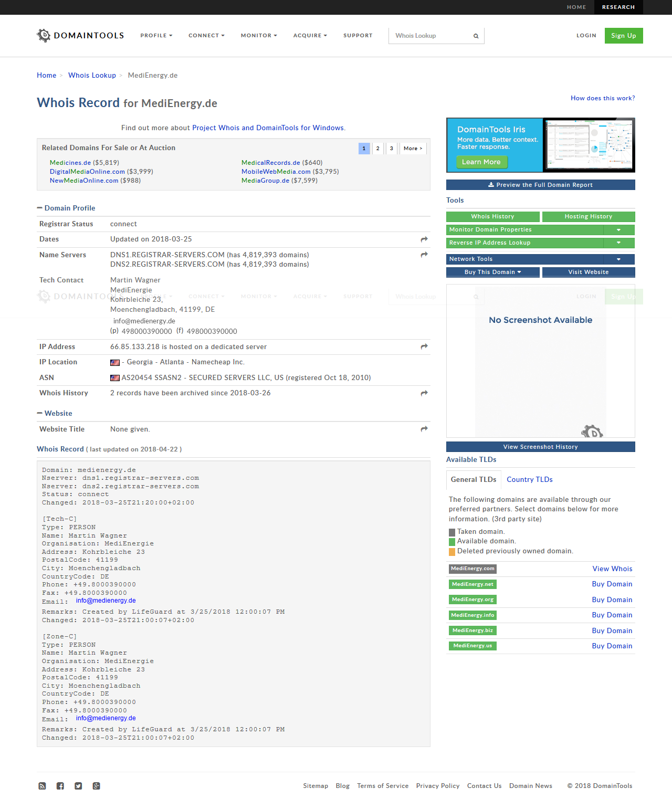Click the DomainTools Iris dashboard thumbnail
The width and height of the screenshot is (672, 799).
pyautogui.click(x=589, y=145)
